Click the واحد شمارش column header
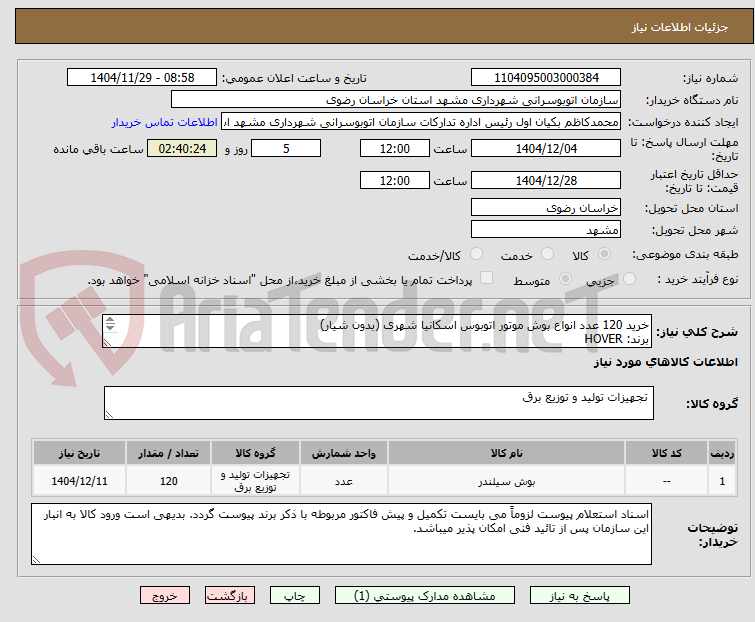755x622 pixels. point(344,453)
